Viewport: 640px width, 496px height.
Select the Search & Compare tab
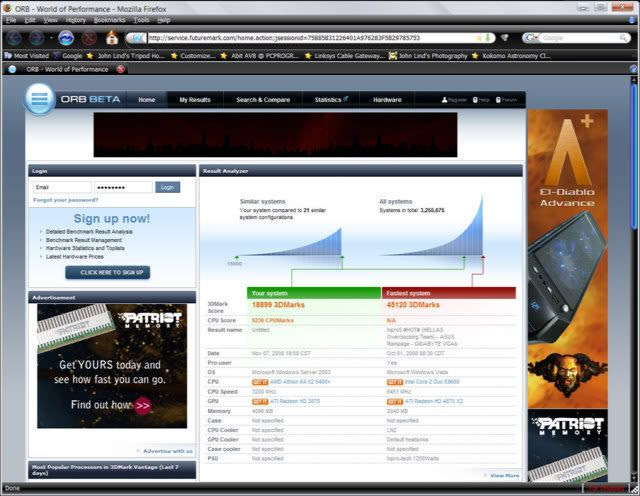pyautogui.click(x=263, y=100)
